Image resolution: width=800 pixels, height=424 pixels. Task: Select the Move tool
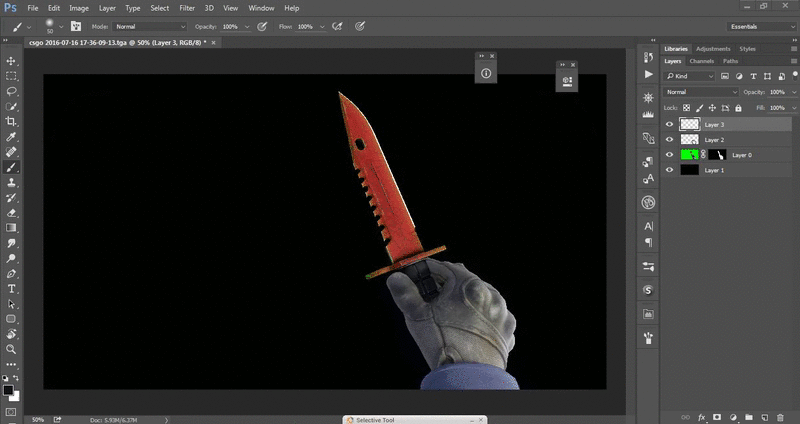[11, 61]
